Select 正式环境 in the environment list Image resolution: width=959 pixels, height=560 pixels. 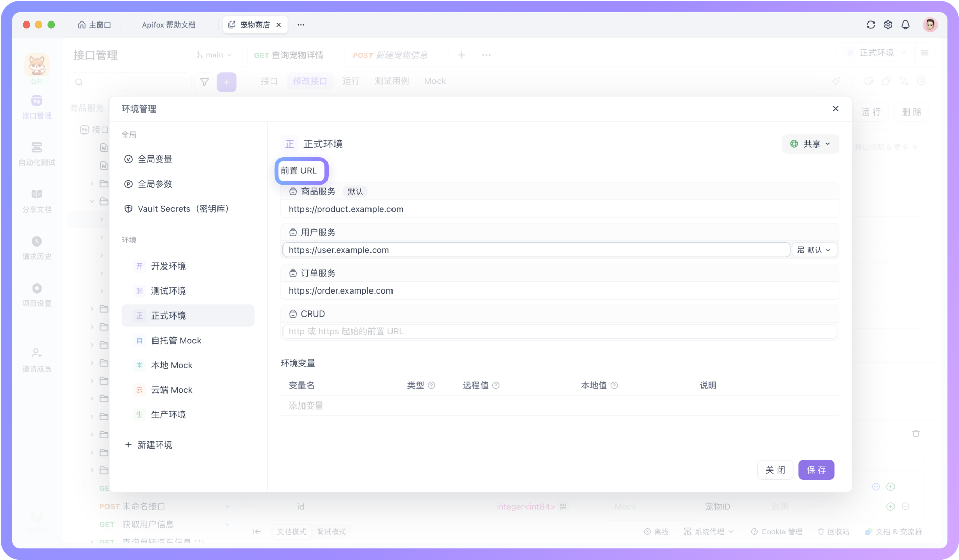click(188, 316)
